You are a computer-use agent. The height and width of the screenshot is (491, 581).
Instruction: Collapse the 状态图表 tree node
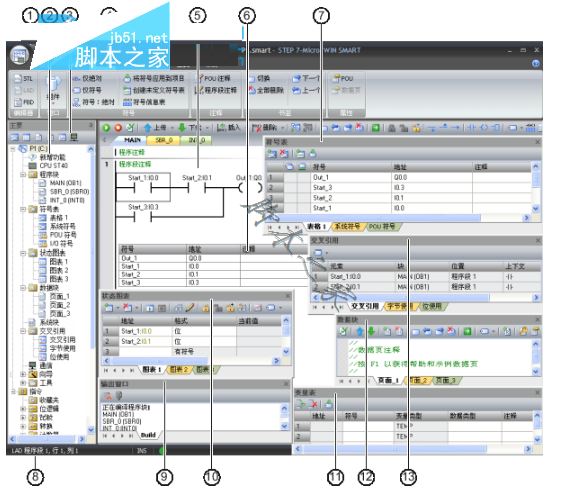click(x=23, y=253)
